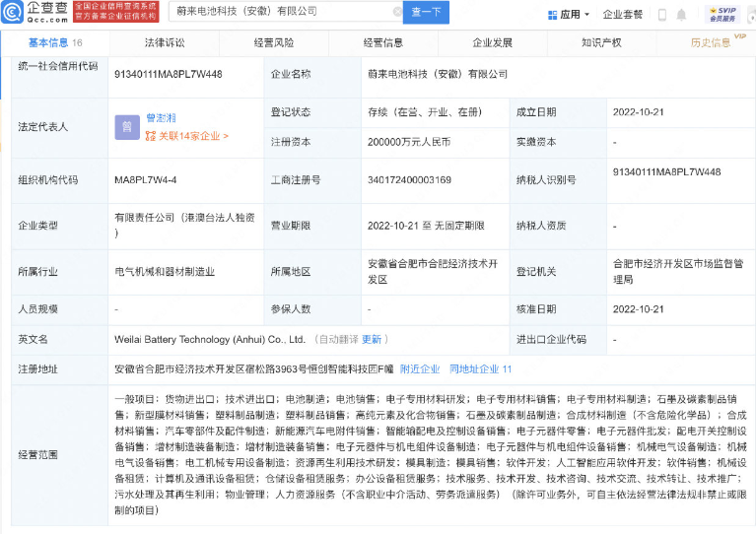
Task: Select industry 电气机械和器材制造业
Action: pyautogui.click(x=165, y=272)
